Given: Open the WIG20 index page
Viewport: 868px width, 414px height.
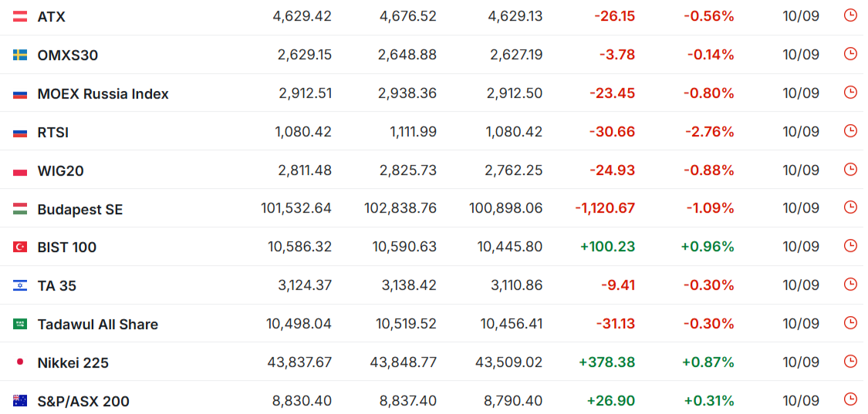Looking at the screenshot, I should pos(60,171).
